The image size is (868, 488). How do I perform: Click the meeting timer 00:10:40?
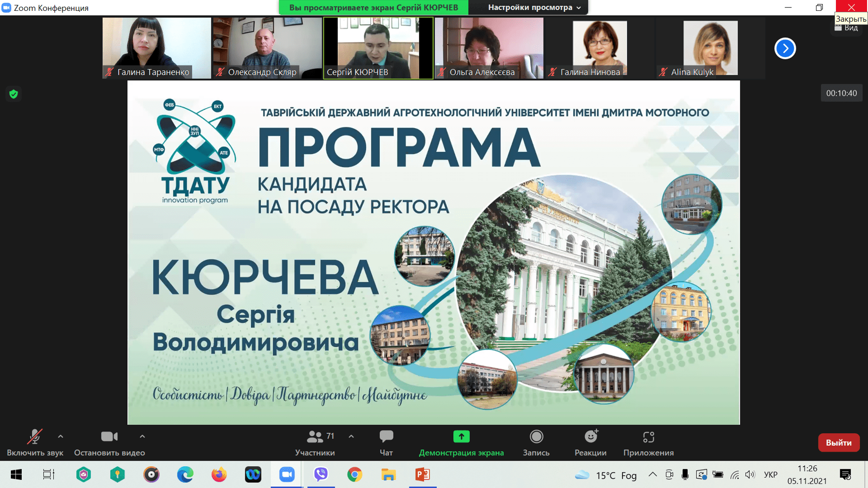point(842,93)
